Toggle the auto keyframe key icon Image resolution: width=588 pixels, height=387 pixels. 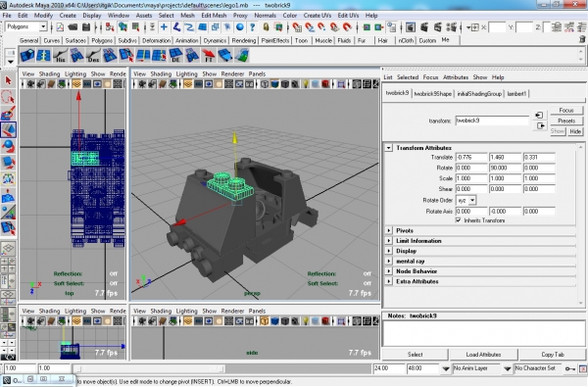pos(570,369)
